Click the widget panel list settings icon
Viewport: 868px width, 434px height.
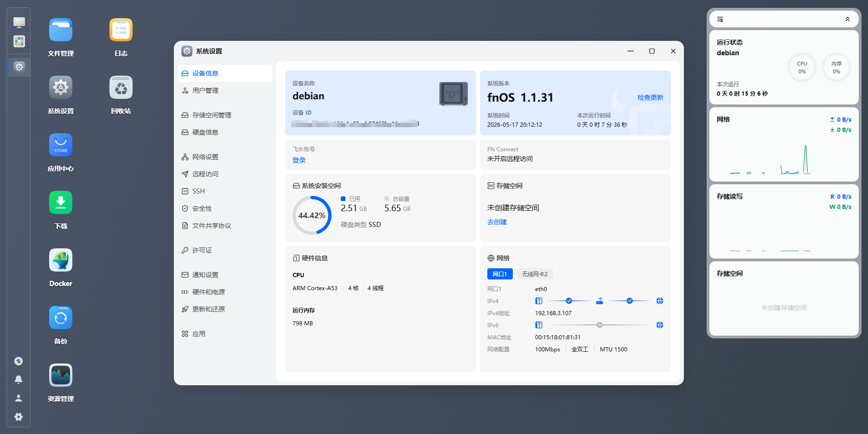[x=720, y=19]
